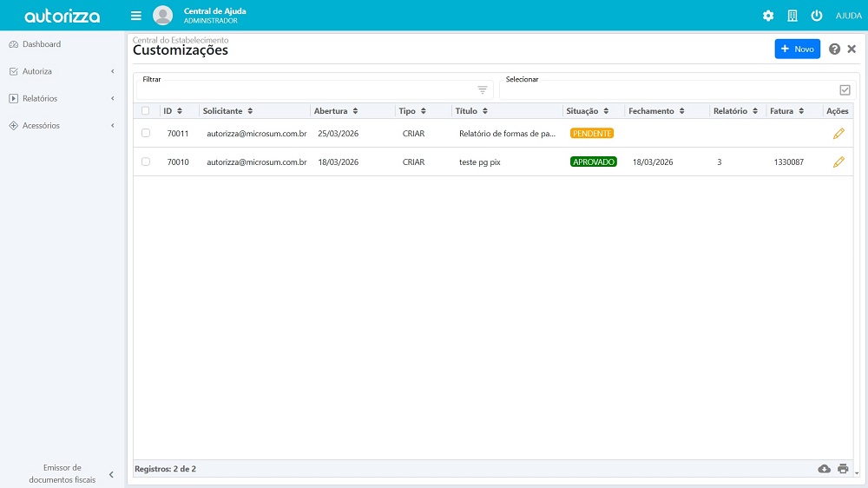Screen dimensions: 868x488
Task: Expand the Acessórios sidebar menu
Action: (61, 126)
